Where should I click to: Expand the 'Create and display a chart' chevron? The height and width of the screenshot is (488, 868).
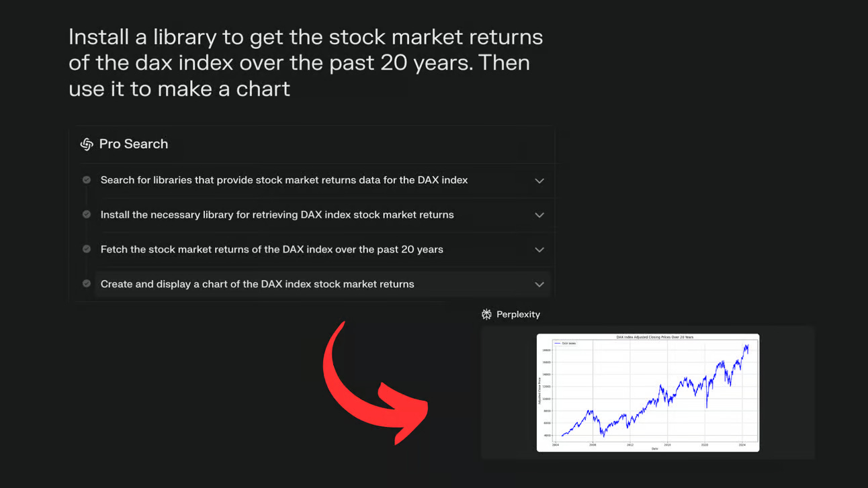tap(539, 284)
